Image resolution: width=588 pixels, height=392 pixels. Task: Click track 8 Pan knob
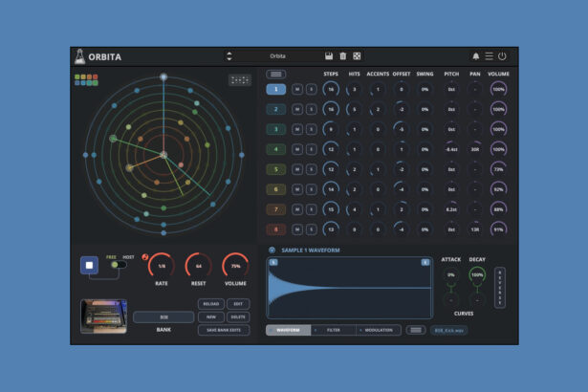[475, 229]
